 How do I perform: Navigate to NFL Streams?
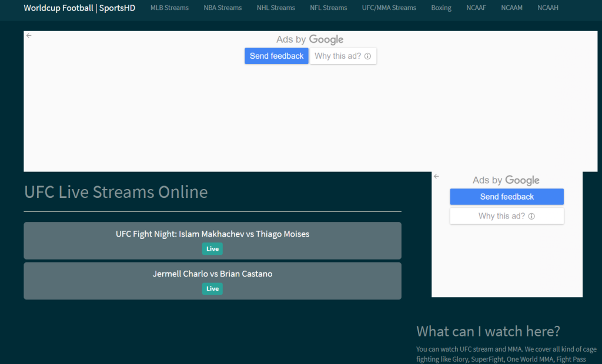tap(328, 8)
